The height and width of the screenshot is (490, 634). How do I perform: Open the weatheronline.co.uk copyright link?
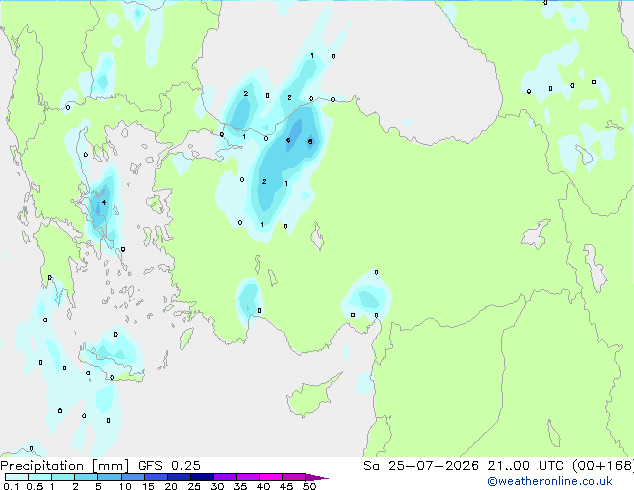click(550, 481)
